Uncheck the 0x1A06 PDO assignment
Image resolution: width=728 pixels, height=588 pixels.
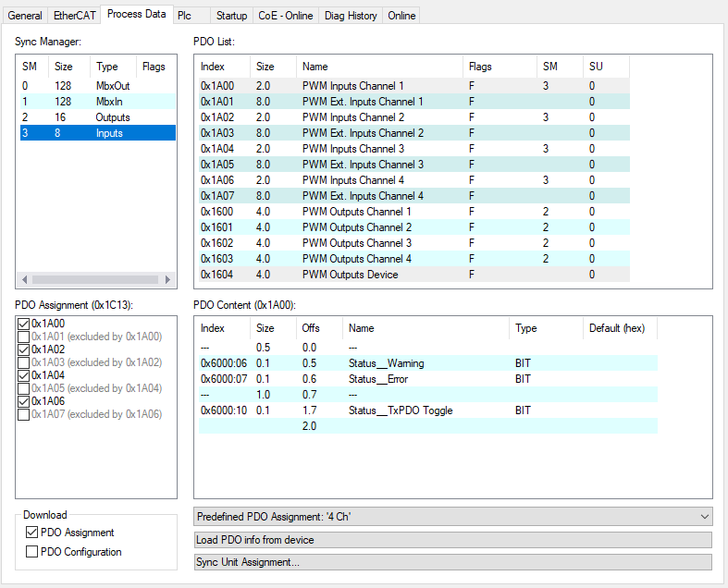24,401
